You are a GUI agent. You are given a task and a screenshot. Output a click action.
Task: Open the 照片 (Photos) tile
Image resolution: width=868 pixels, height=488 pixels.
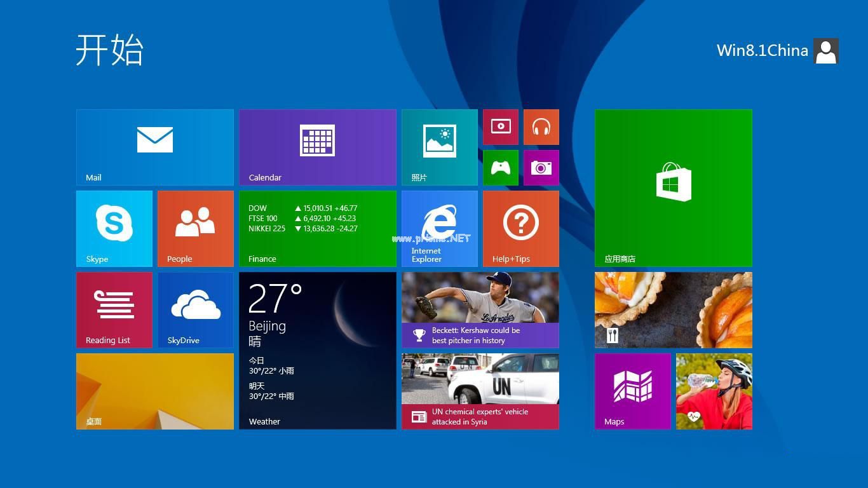click(x=439, y=146)
